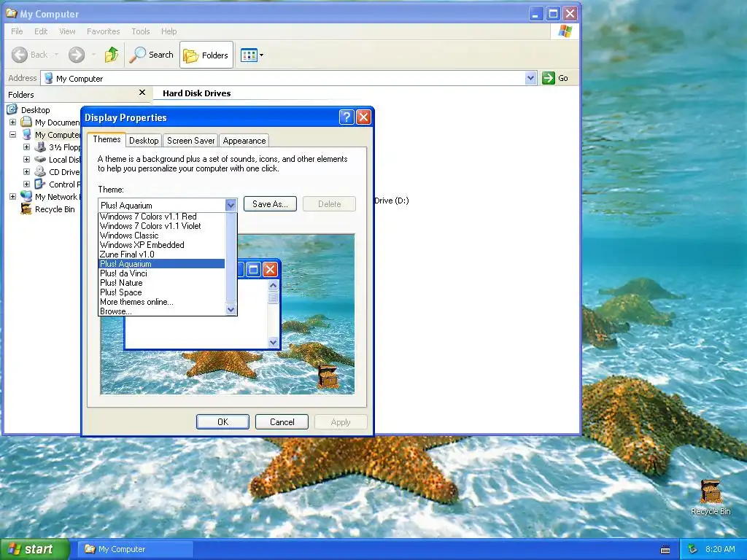The image size is (747, 560).
Task: Click the Forward arrow icon in toolbar
Action: pyautogui.click(x=76, y=55)
